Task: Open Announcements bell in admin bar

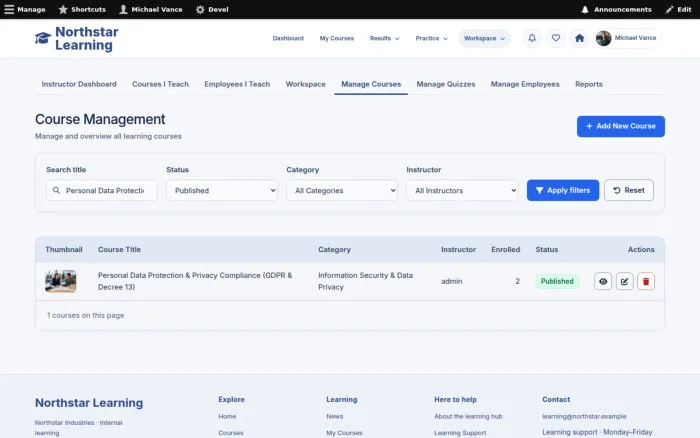Action: tap(616, 9)
